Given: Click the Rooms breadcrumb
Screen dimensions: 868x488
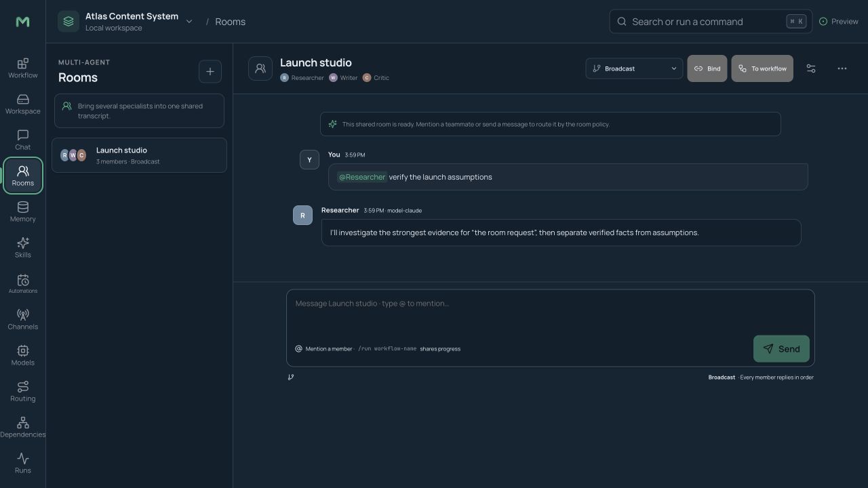Looking at the screenshot, I should coord(230,22).
